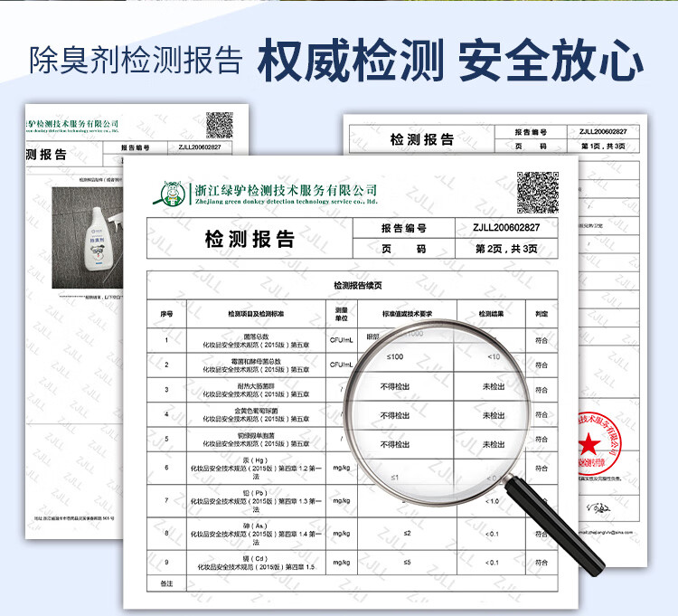Click 未检出 result in row 5
The height and width of the screenshot is (616, 678).
494,444
